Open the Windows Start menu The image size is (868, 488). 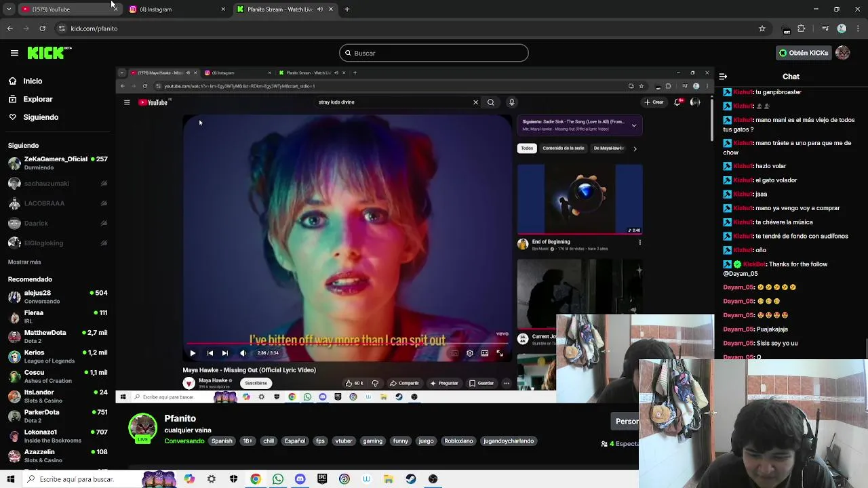[10, 479]
